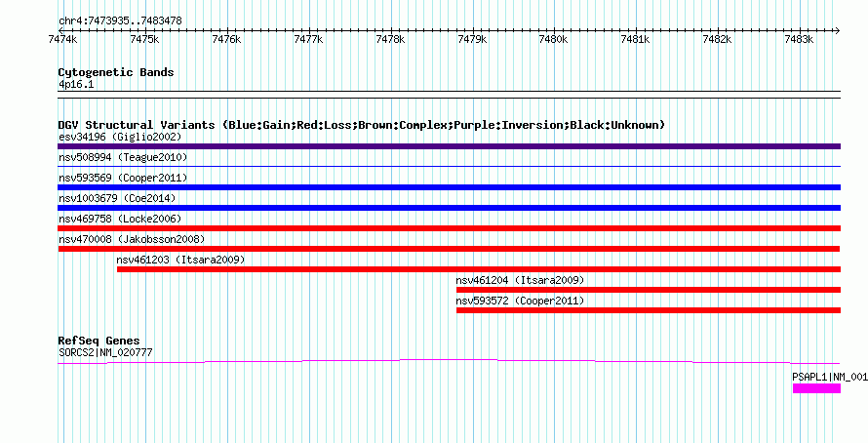Open the nsv461203 (Itsara2009) label
The width and height of the screenshot is (868, 443).
click(181, 260)
